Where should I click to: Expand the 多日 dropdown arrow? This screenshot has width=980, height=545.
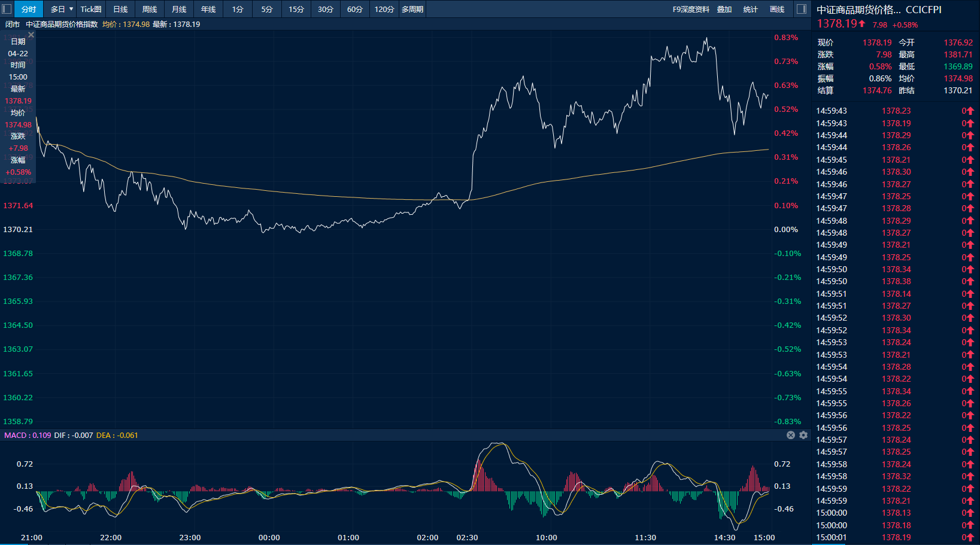(71, 9)
